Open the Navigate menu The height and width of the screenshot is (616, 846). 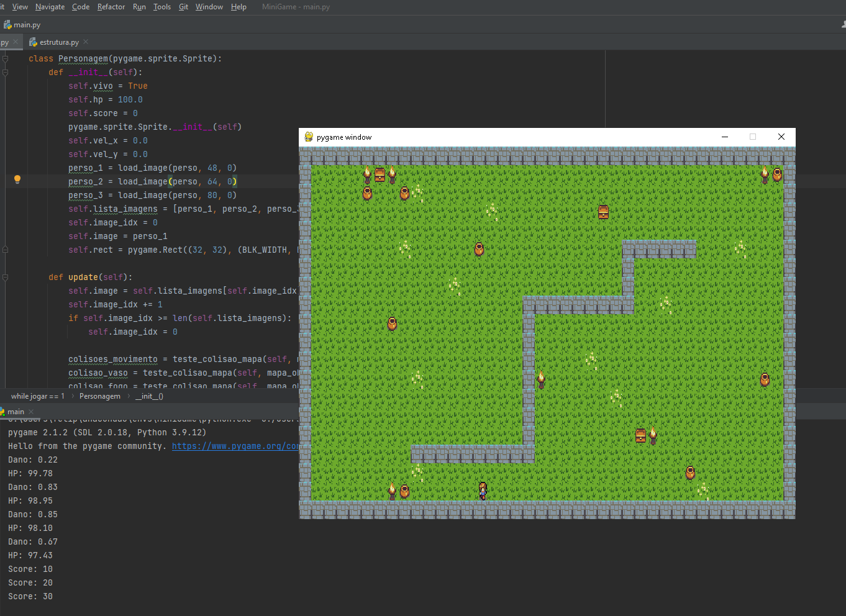click(x=50, y=7)
